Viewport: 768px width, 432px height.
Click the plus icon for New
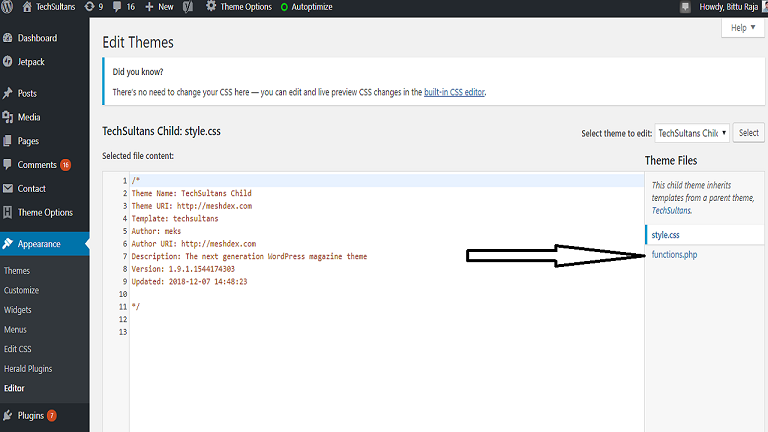(x=149, y=7)
